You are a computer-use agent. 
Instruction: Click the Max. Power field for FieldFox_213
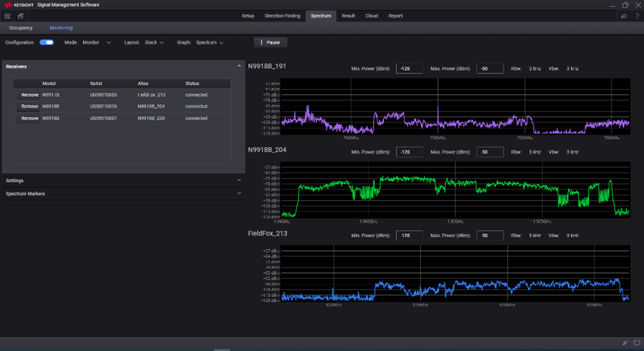coord(490,236)
